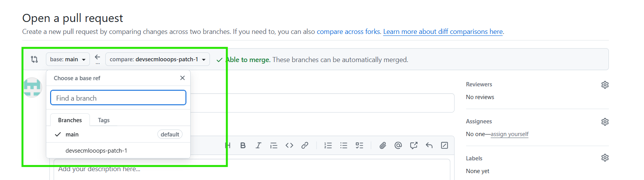
Task: Open the Reviewers gear settings
Action: point(605,85)
